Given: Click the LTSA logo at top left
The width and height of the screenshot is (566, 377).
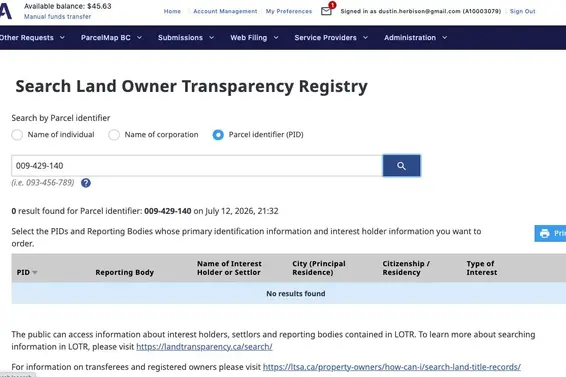Looking at the screenshot, I should 5,11.
